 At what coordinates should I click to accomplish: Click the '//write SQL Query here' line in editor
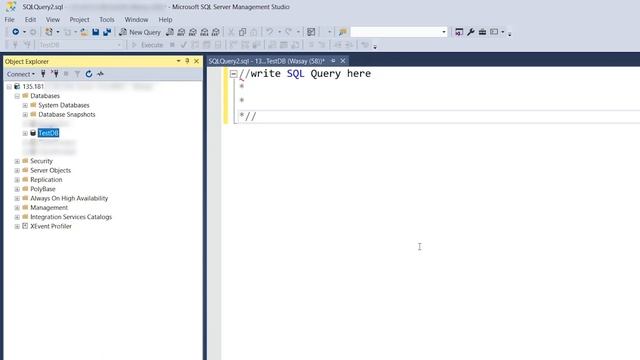click(x=305, y=74)
